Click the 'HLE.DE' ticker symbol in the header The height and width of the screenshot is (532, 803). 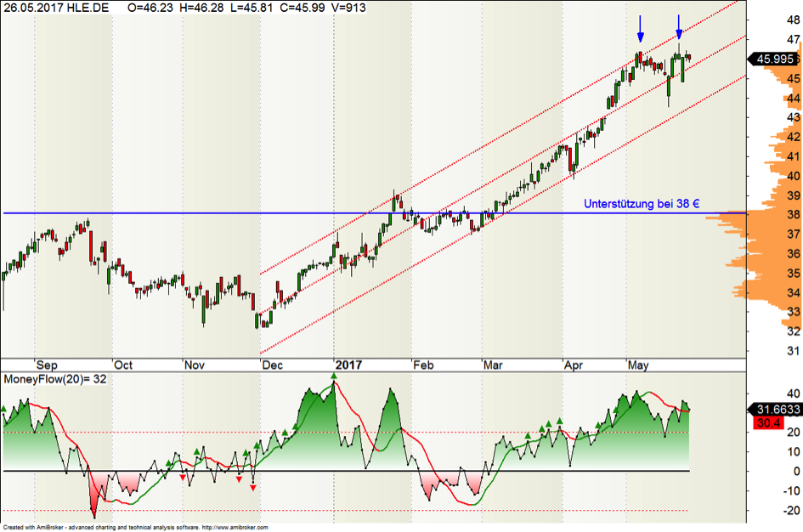[89, 7]
